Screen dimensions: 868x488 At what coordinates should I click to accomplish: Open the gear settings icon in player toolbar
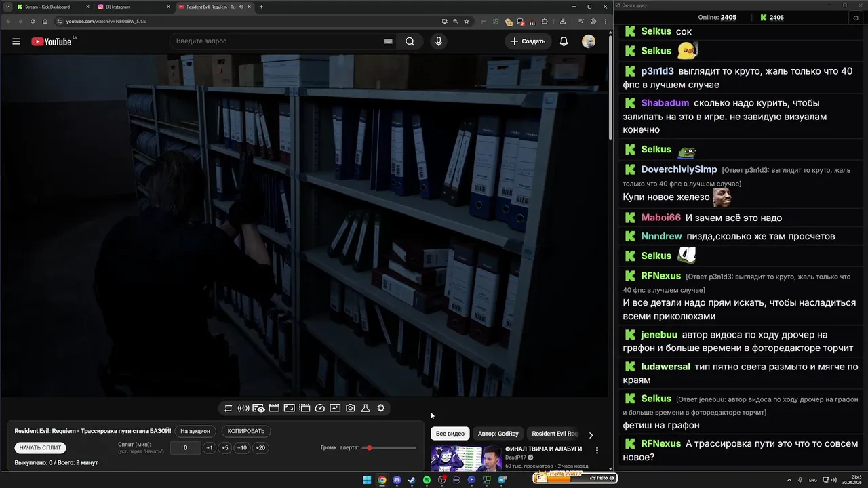pos(381,408)
